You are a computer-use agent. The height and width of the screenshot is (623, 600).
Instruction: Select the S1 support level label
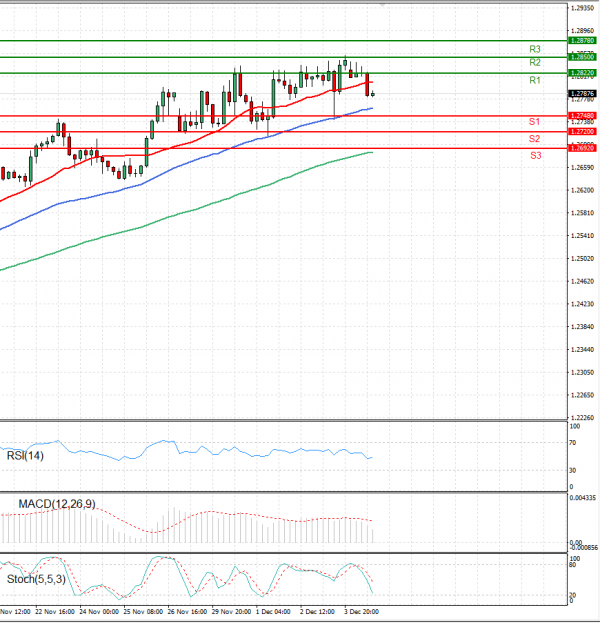click(535, 122)
